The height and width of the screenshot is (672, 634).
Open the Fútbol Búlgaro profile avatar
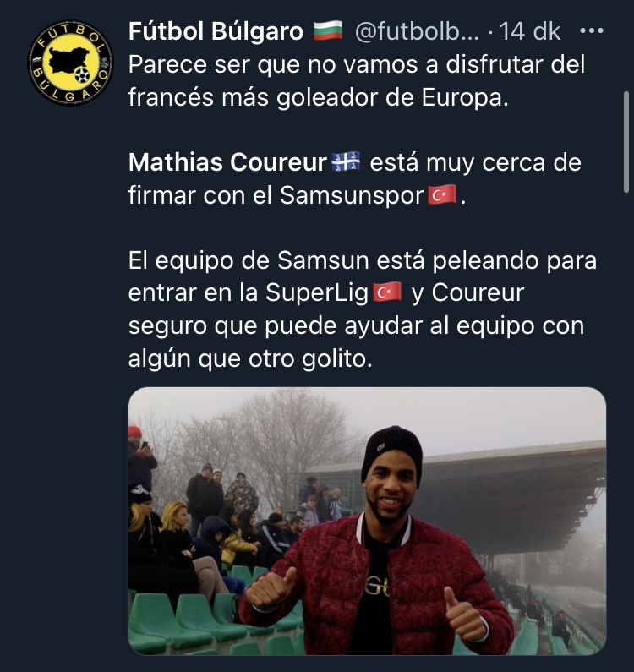click(x=70, y=63)
